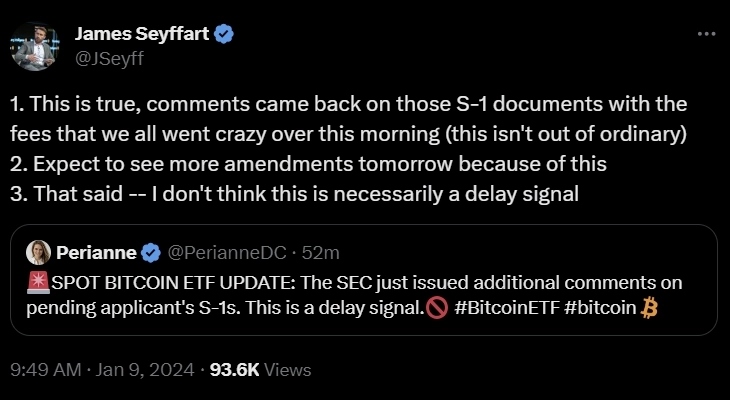View the 93.6K Views analytics
Viewport: 730px width, 400px height.
[256, 369]
